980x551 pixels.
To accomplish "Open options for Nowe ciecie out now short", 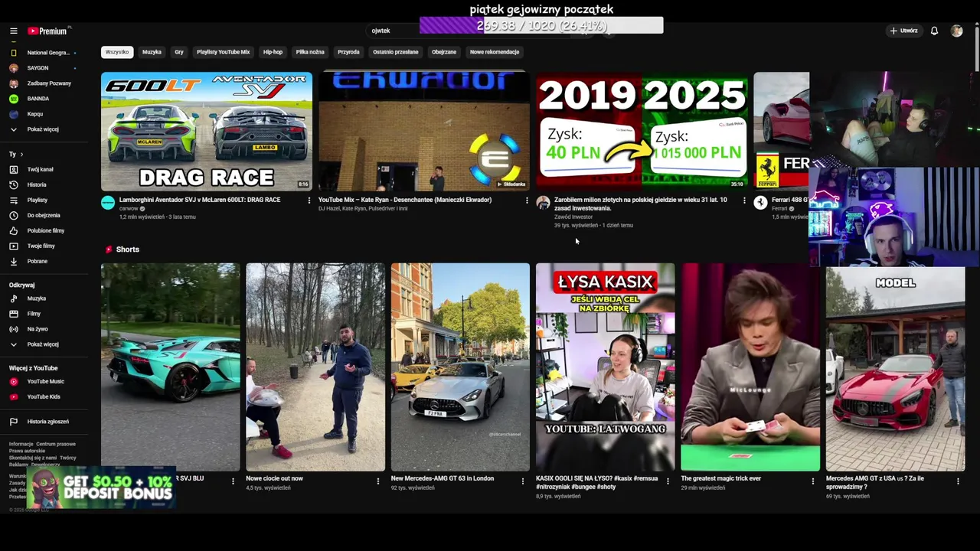I will click(x=378, y=481).
